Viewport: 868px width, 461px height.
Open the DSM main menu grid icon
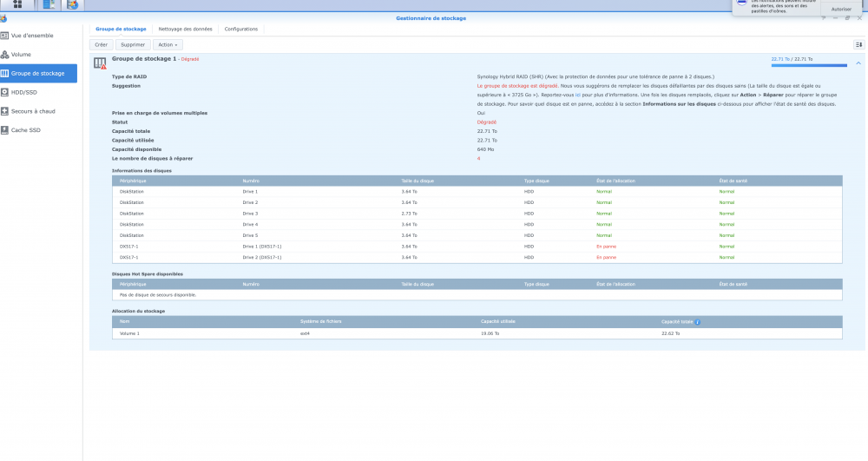click(x=17, y=4)
